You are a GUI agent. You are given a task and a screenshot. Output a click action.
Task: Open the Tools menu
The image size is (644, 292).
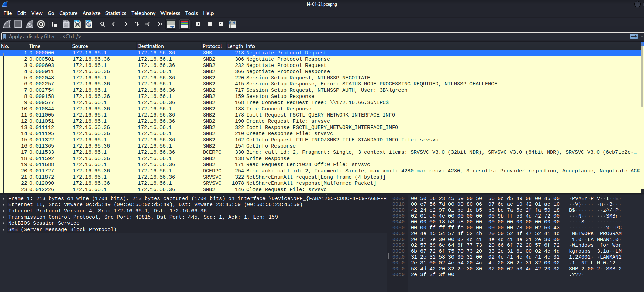click(x=191, y=13)
